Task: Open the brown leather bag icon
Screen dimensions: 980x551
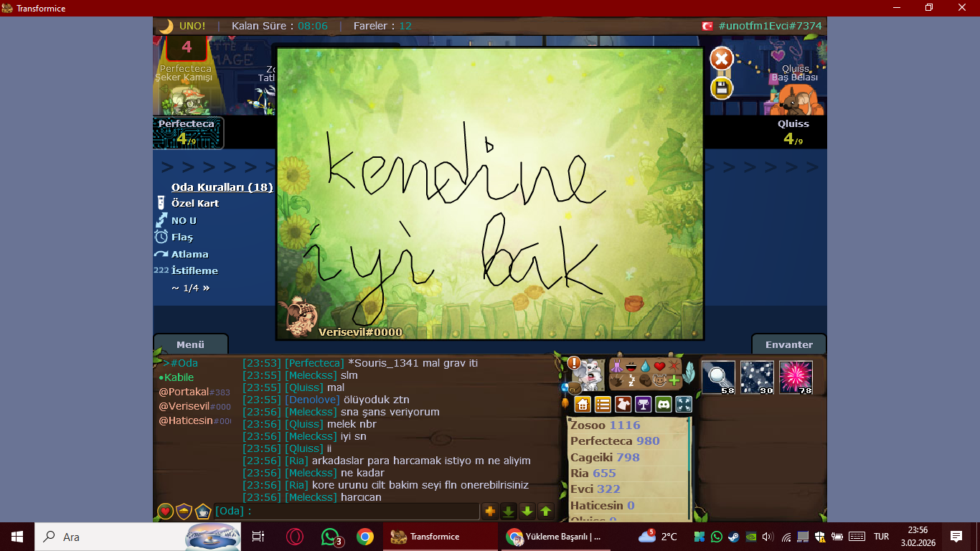Action: (574, 388)
